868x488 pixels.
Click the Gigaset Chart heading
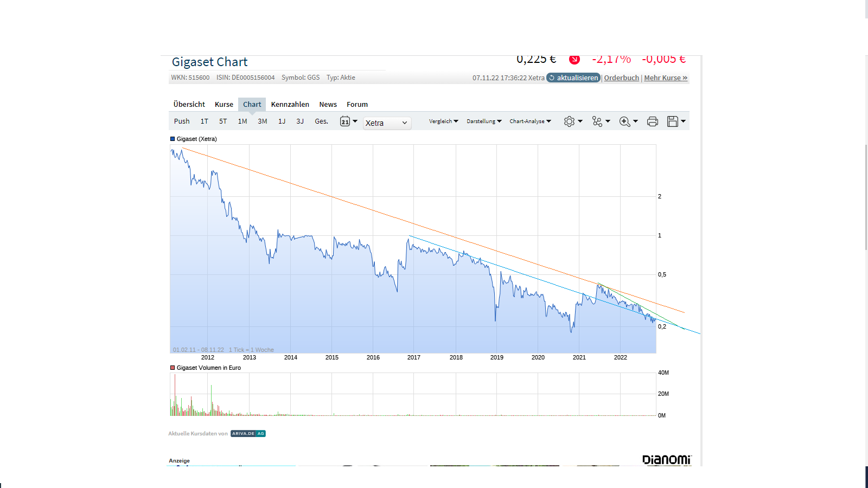coord(210,62)
